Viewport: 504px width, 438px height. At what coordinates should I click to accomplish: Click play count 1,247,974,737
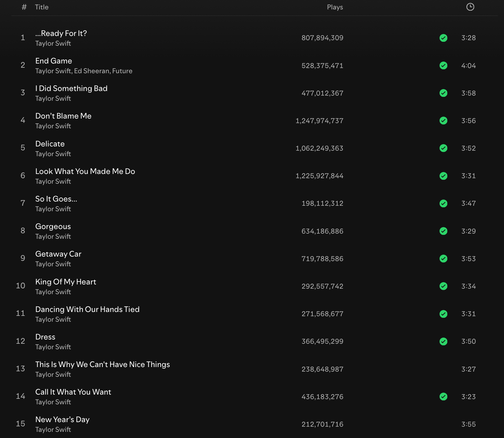(319, 121)
